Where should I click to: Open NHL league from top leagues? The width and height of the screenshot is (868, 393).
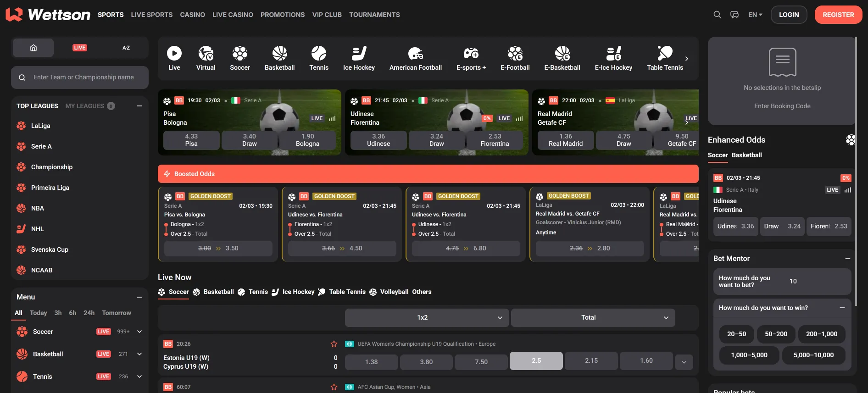click(x=37, y=229)
